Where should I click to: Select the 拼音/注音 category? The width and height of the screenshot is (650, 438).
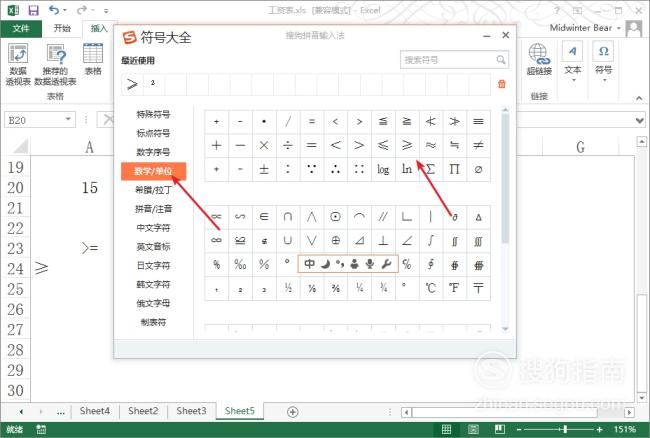153,209
